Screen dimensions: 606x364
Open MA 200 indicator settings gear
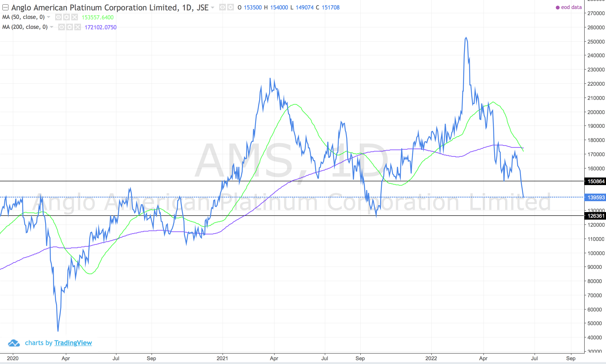pyautogui.click(x=69, y=27)
